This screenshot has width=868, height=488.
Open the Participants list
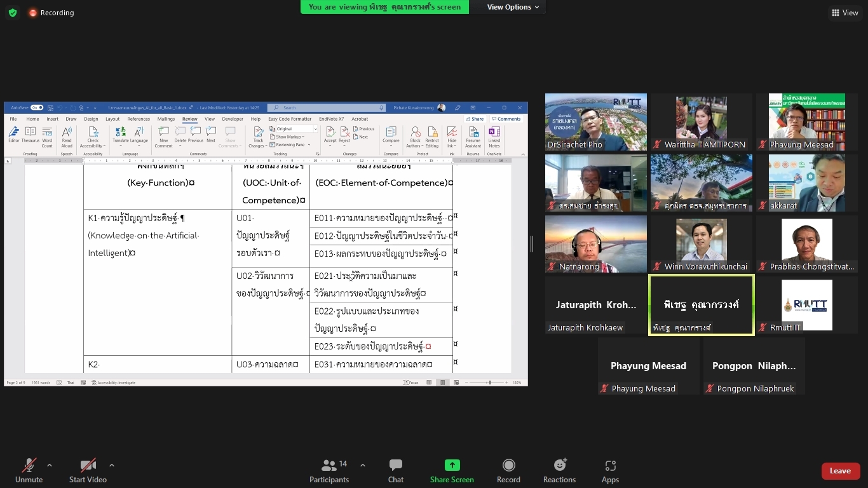(329, 471)
